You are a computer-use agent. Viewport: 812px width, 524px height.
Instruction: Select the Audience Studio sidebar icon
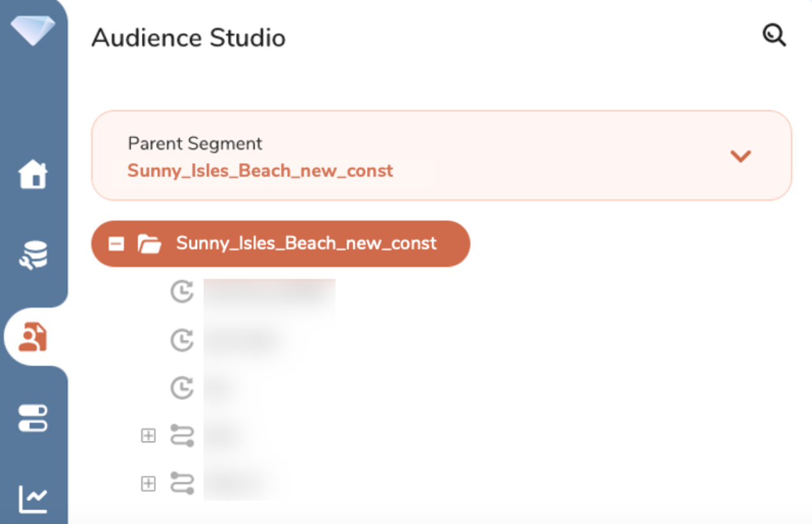[33, 337]
